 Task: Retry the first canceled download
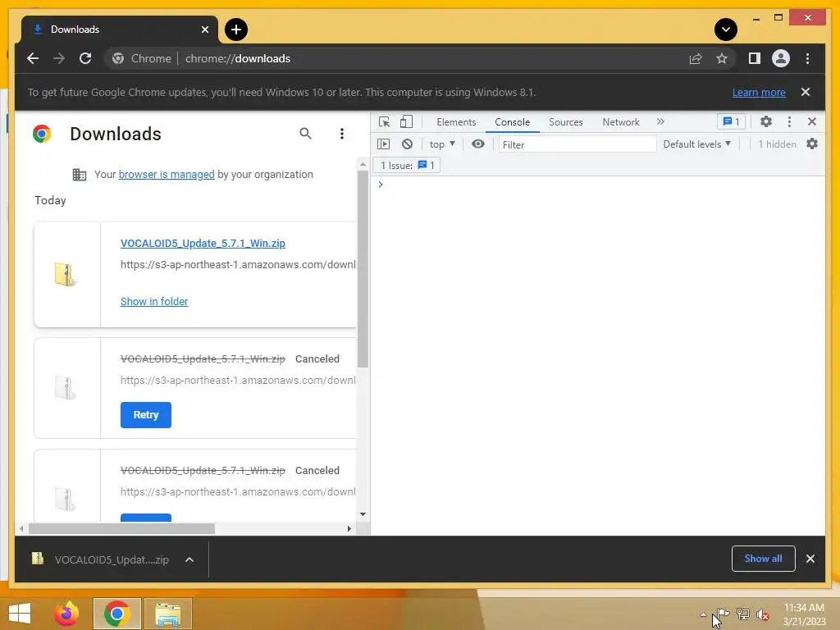(146, 414)
